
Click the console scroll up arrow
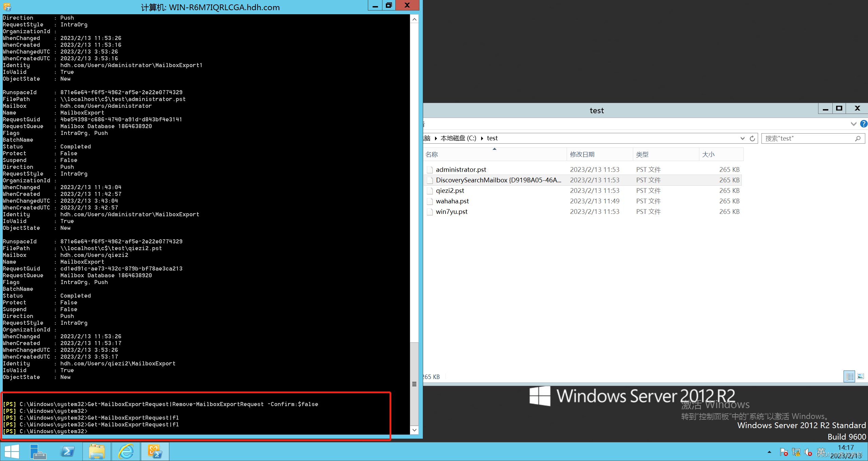(x=414, y=19)
